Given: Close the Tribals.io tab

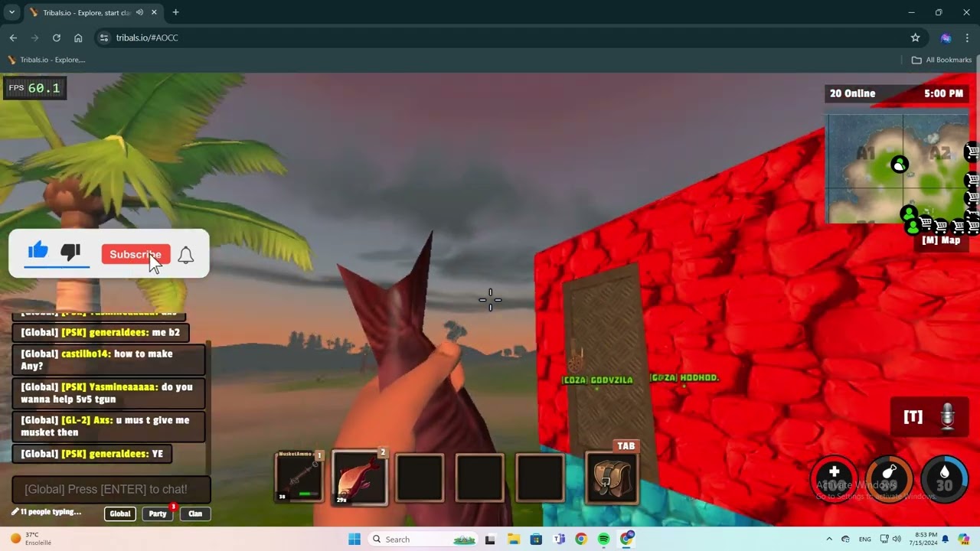Looking at the screenshot, I should click(x=154, y=12).
